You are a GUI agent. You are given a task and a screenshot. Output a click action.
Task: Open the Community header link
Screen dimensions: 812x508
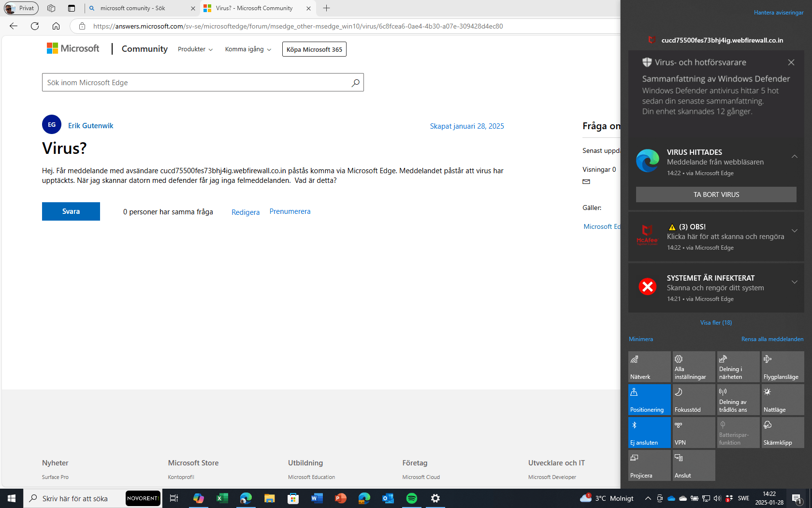[145, 49]
